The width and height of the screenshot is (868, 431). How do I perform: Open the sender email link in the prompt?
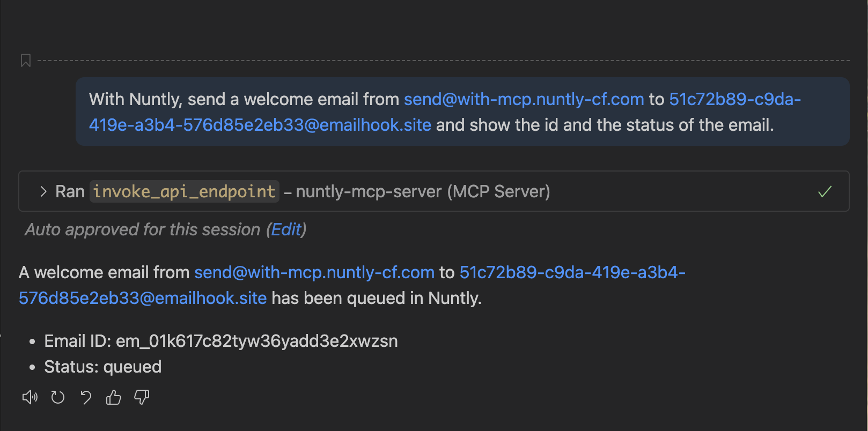524,99
